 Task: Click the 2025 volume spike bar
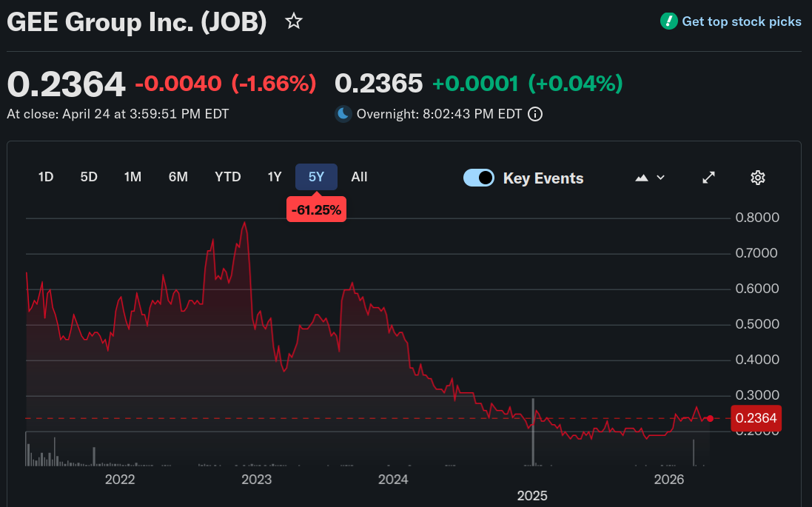click(x=533, y=432)
